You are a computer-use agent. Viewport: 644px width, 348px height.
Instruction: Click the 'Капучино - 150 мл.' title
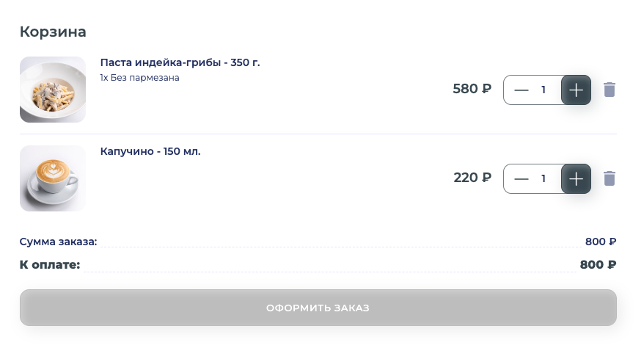pos(150,151)
